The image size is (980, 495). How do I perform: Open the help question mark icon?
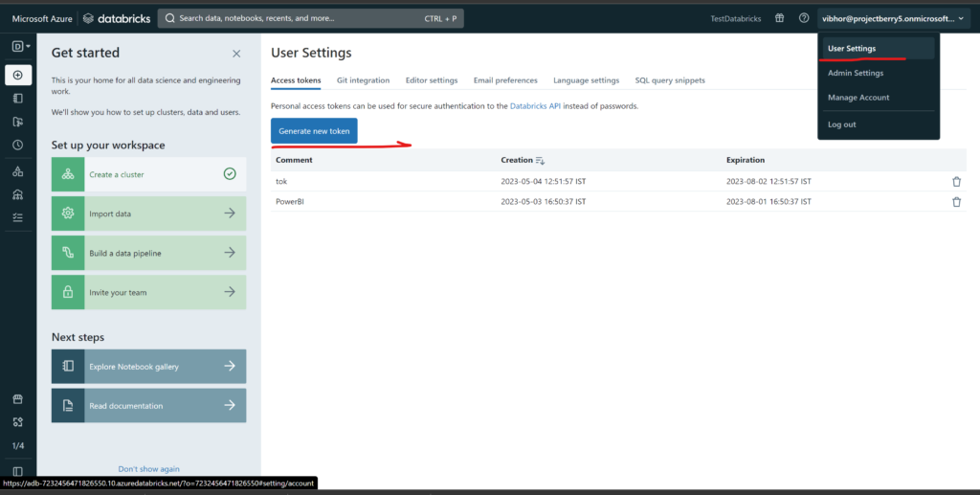(804, 18)
